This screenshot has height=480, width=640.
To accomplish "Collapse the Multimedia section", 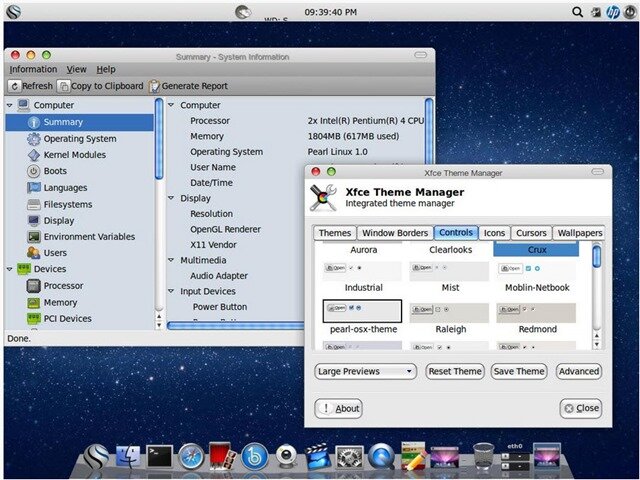I will (x=171, y=260).
